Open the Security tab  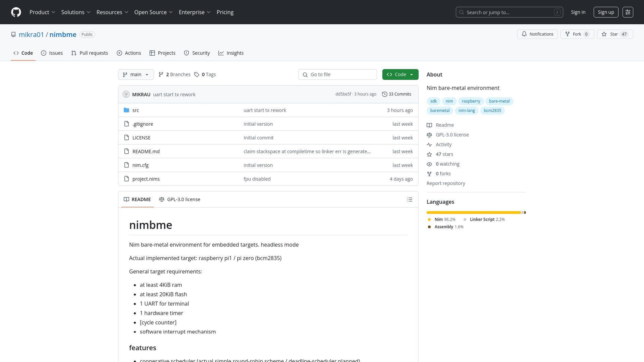tap(197, 53)
